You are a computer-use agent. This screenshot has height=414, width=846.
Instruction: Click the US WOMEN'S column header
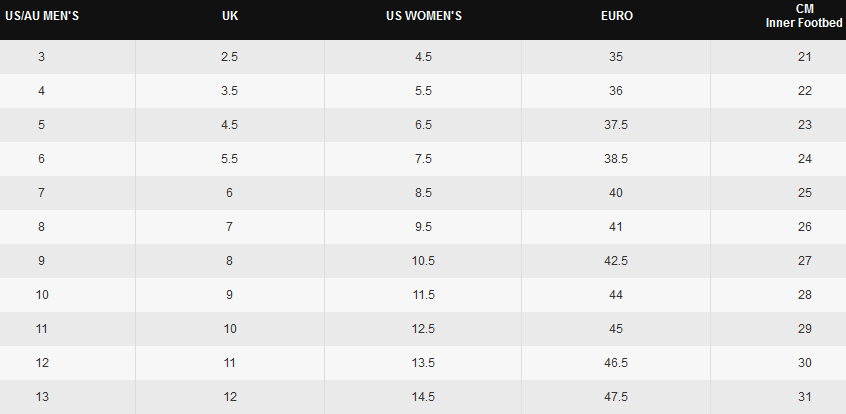coord(423,16)
